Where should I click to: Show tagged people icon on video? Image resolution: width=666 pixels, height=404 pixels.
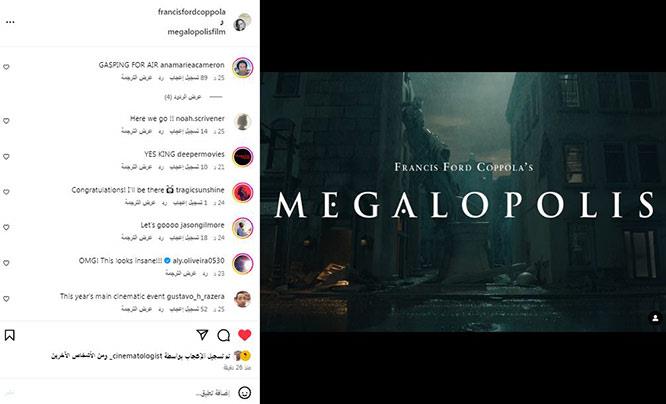click(x=655, y=318)
